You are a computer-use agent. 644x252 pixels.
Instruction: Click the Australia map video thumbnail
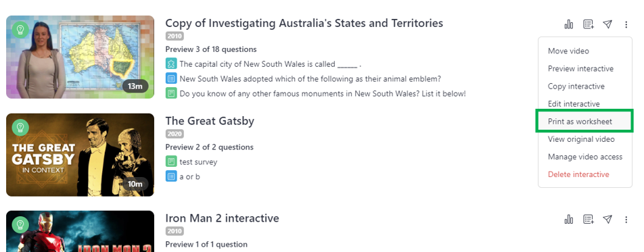pos(80,57)
